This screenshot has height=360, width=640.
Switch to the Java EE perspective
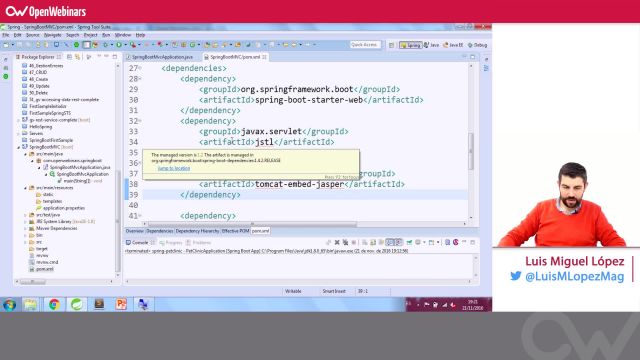pos(453,45)
